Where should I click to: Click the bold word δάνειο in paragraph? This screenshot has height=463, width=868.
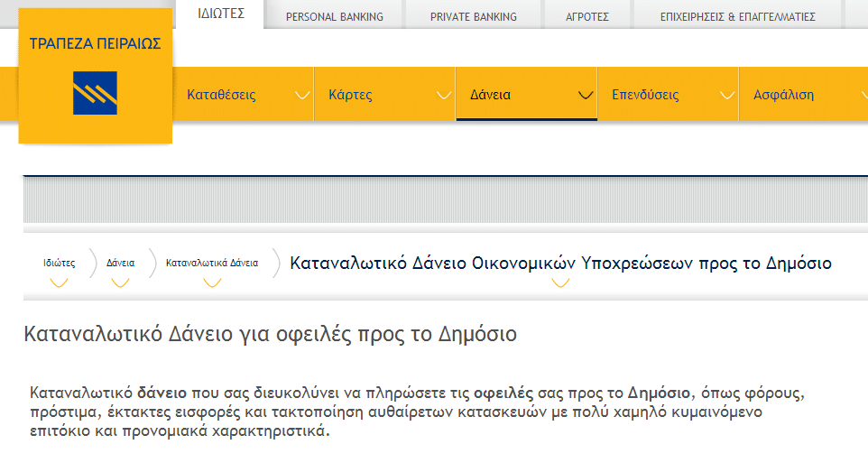click(162, 394)
